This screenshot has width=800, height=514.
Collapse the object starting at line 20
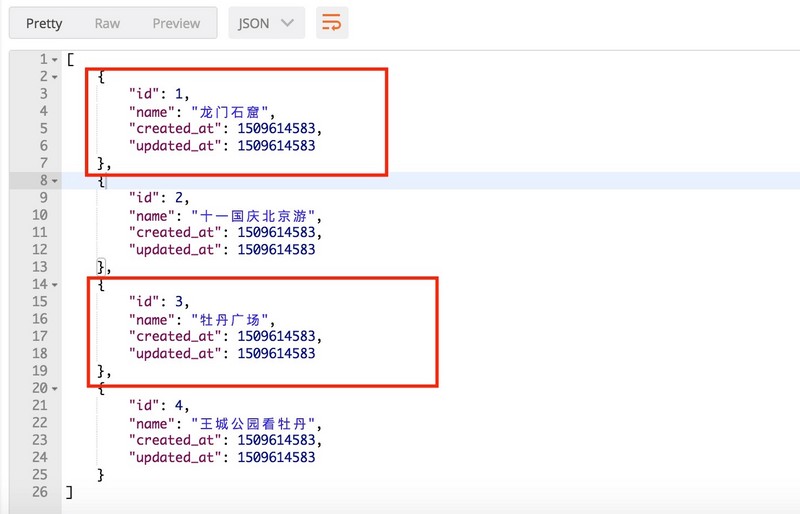click(55, 388)
